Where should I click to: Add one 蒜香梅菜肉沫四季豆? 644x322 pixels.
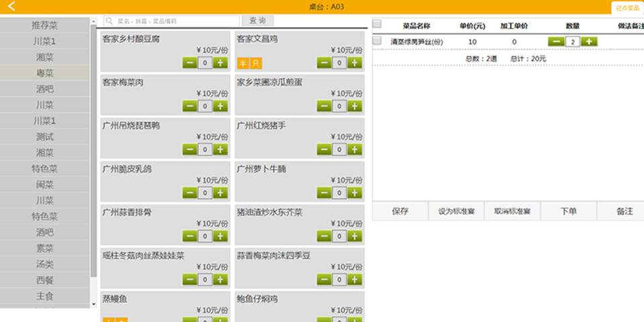(x=355, y=280)
